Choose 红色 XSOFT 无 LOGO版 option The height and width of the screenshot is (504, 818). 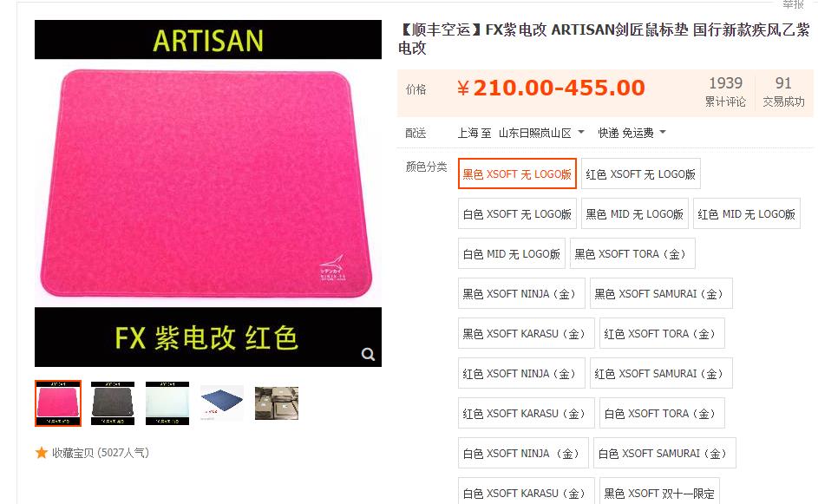(641, 173)
